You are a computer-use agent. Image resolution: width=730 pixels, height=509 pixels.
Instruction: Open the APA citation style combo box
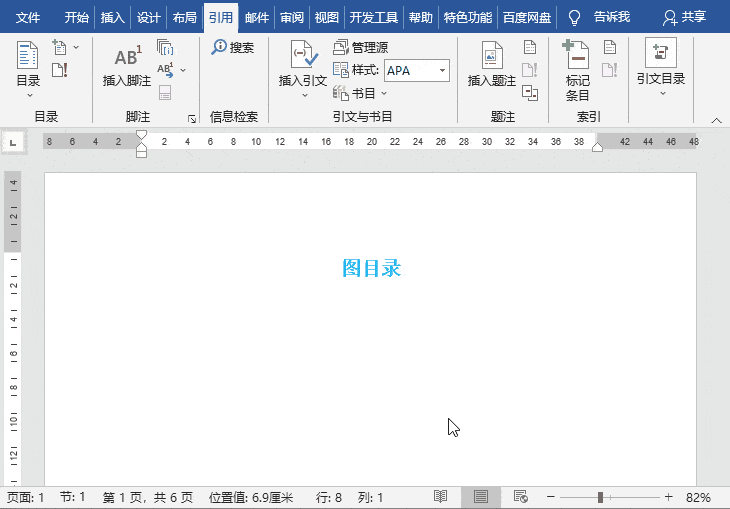click(417, 71)
